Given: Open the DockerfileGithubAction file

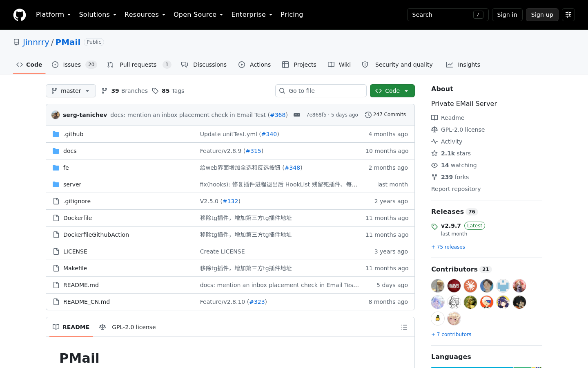Looking at the screenshot, I should (96, 235).
